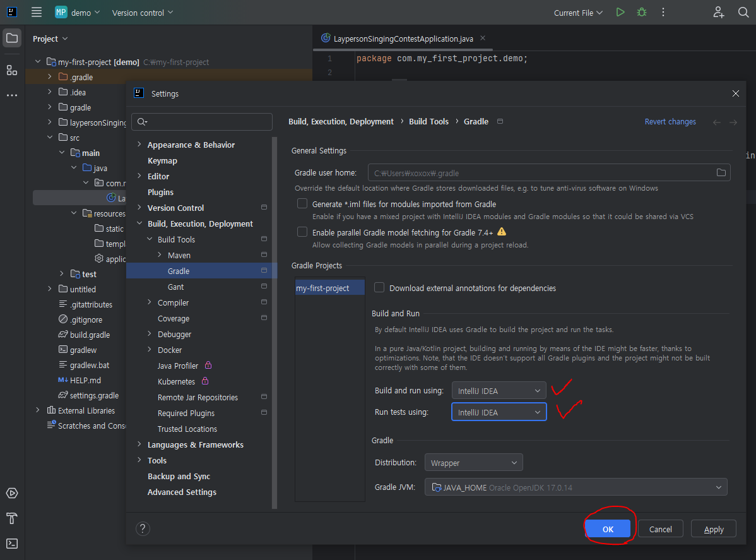The image size is (756, 560).
Task: Select Plugins settings page
Action: pos(160,192)
